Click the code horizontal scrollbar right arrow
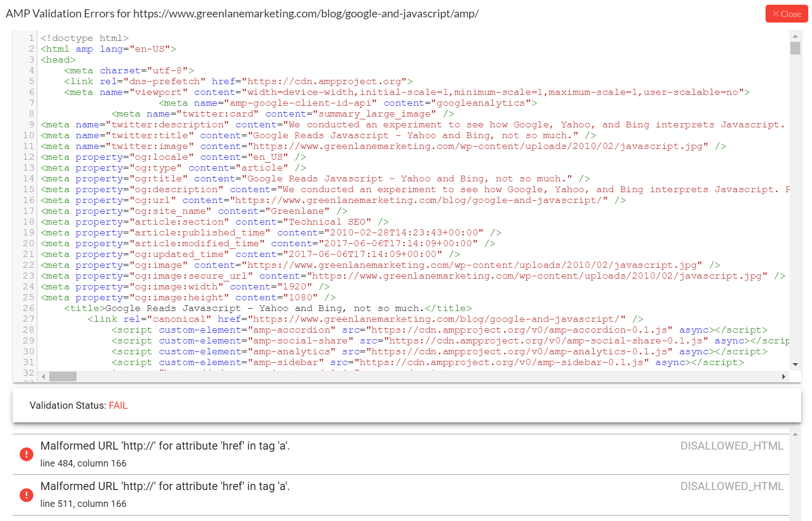This screenshot has height=521, width=812. click(783, 376)
